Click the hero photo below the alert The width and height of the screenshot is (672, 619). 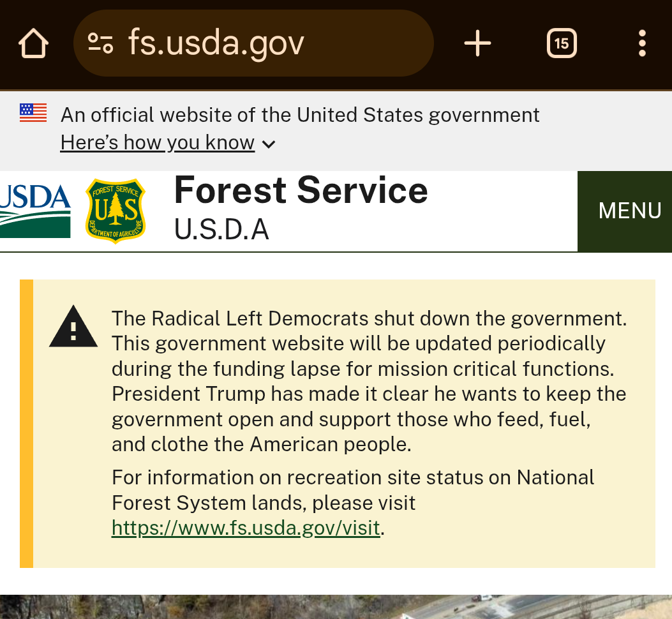coord(336,607)
